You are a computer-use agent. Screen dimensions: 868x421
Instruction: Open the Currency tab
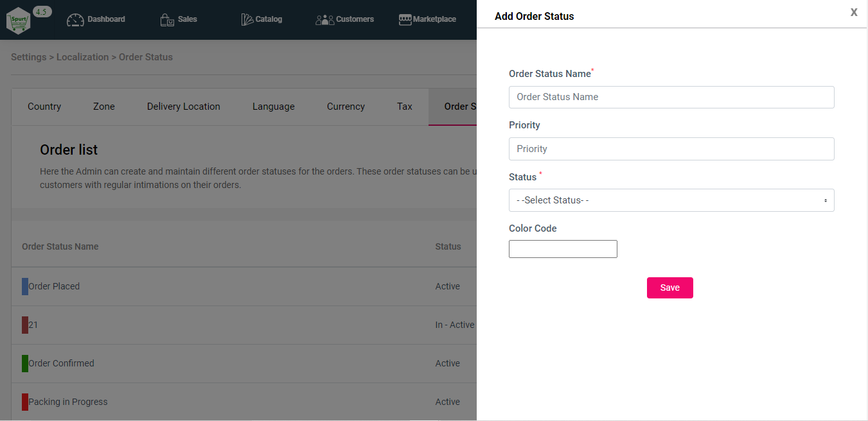coord(346,107)
